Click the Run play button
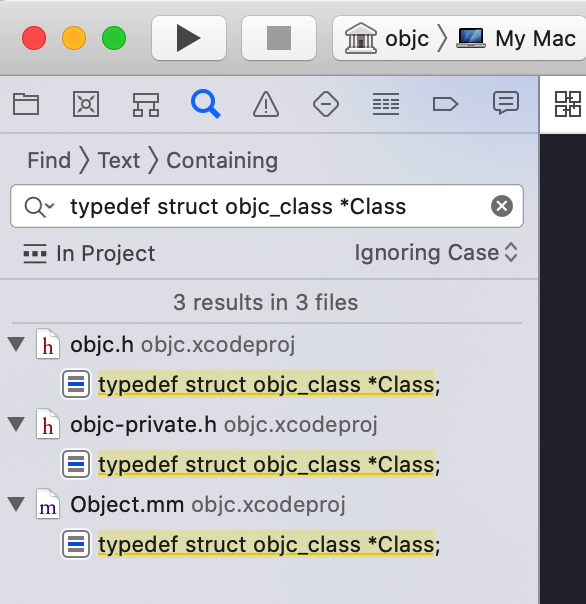 (x=189, y=38)
